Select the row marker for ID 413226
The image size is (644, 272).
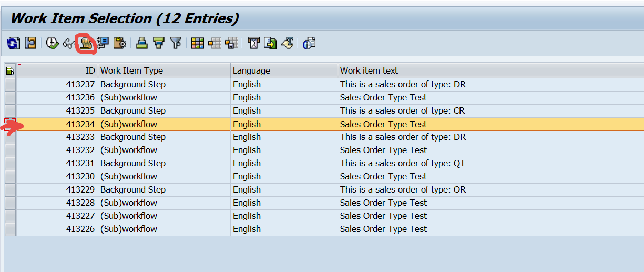(x=10, y=229)
